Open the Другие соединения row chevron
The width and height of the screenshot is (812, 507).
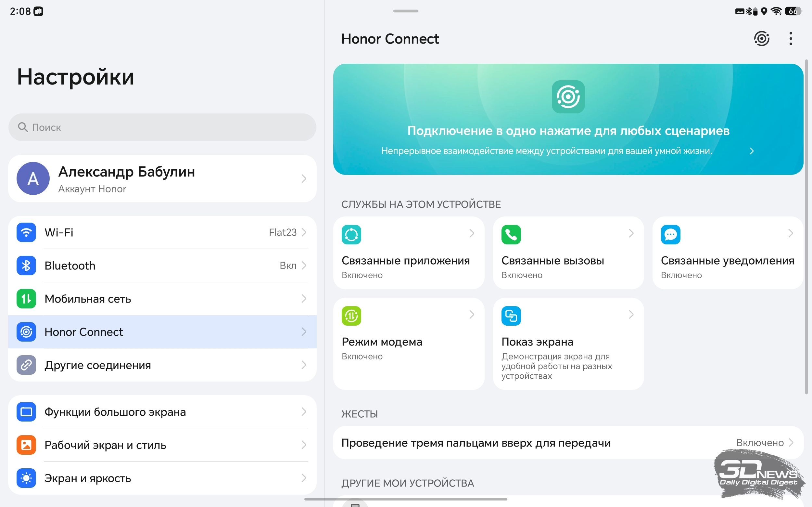click(x=304, y=365)
